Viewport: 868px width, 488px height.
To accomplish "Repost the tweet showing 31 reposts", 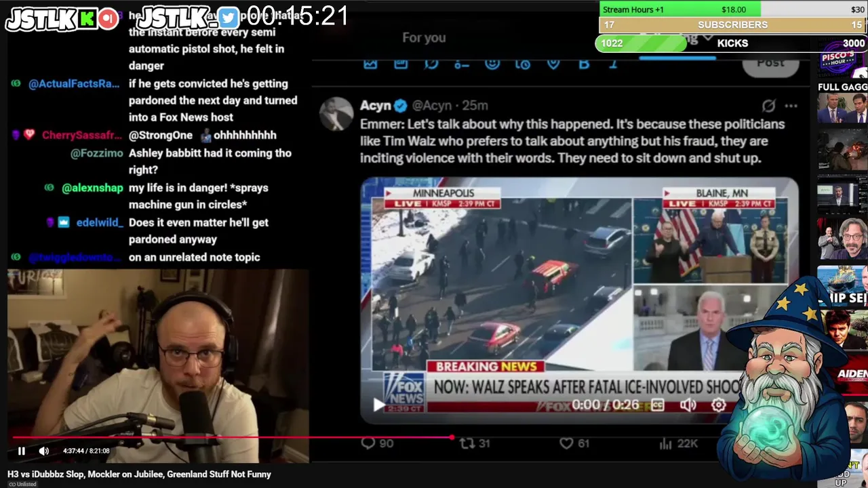I will (475, 443).
